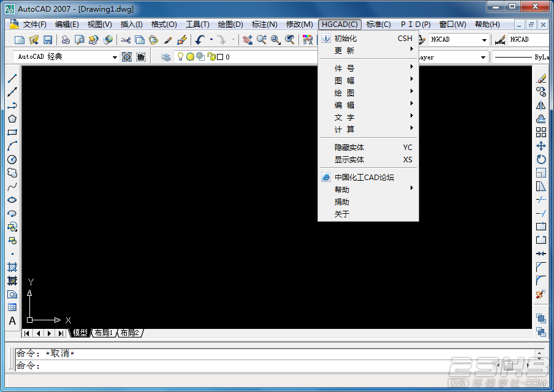Expand the 计 算 submenu
The image size is (554, 392).
tap(368, 130)
